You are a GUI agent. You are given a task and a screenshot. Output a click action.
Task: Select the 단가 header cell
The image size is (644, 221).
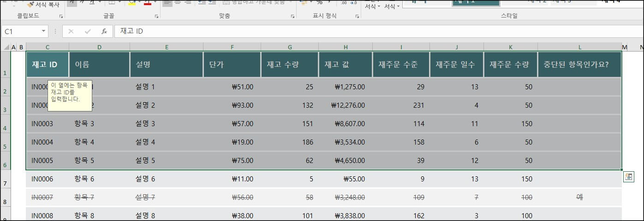tap(232, 64)
